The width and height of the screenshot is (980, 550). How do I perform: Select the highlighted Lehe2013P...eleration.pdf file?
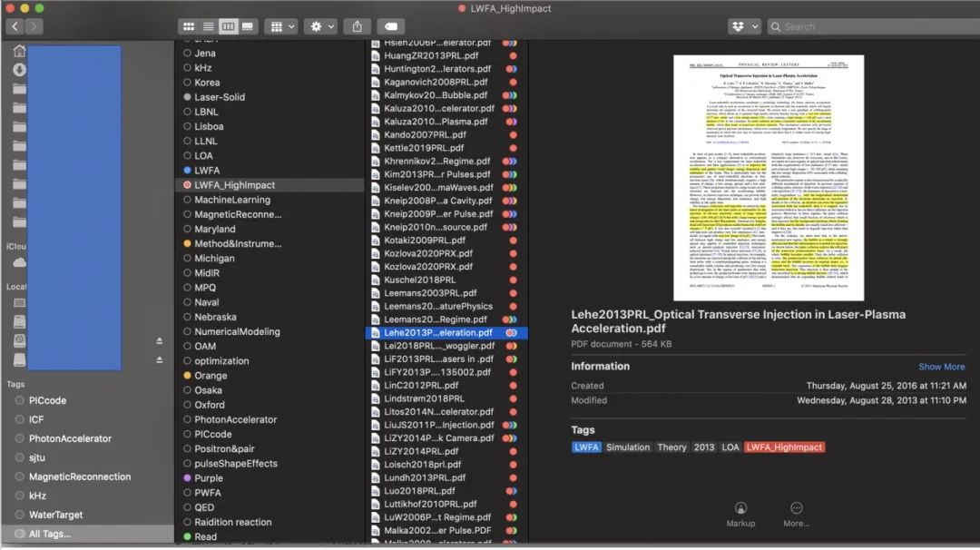(446, 332)
